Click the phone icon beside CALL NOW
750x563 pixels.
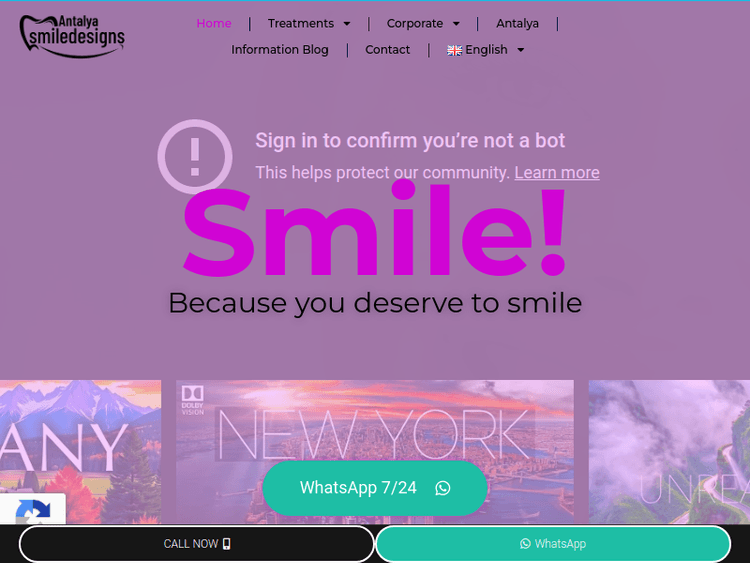[227, 544]
